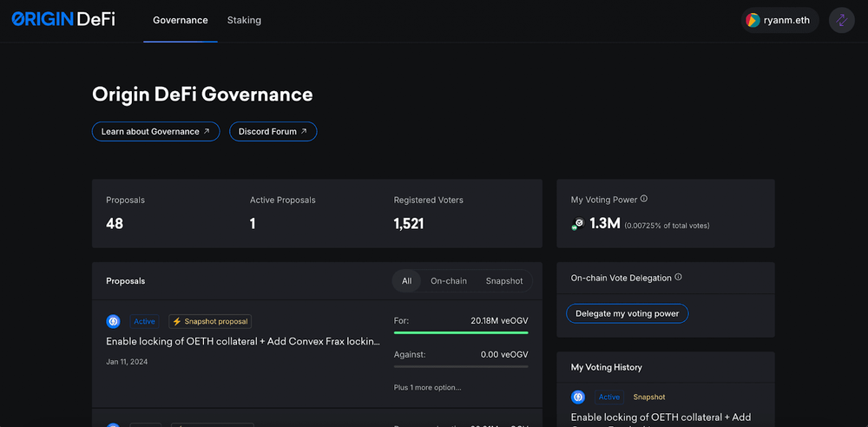Click the veOGV icon beside 1.3M
This screenshot has height=427, width=868.
click(x=578, y=224)
